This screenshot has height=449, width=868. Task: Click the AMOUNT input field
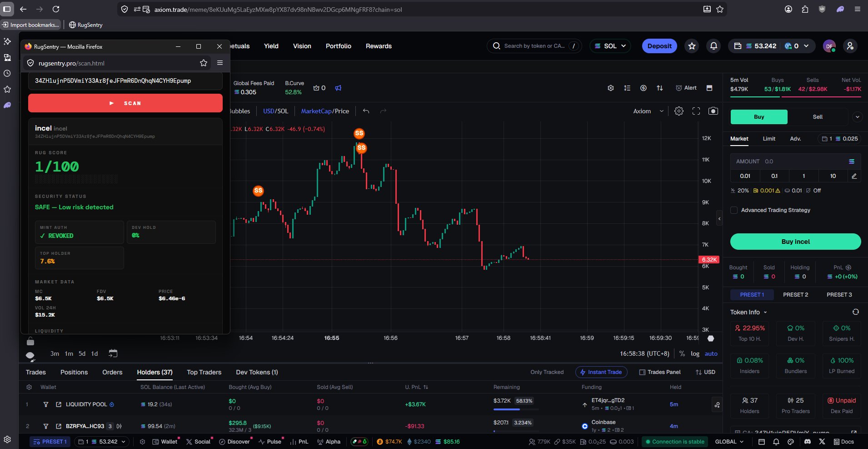tap(795, 161)
